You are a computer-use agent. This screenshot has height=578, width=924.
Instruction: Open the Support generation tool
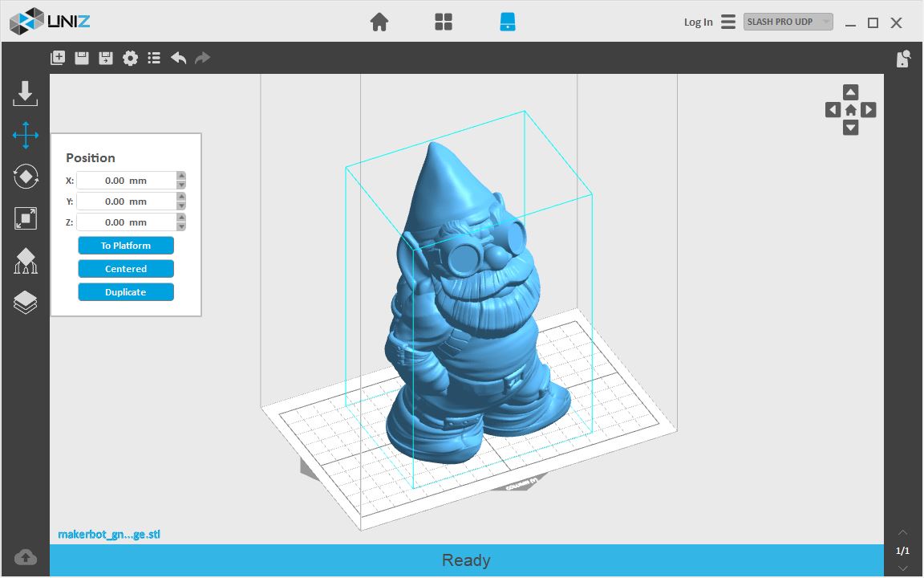point(25,260)
